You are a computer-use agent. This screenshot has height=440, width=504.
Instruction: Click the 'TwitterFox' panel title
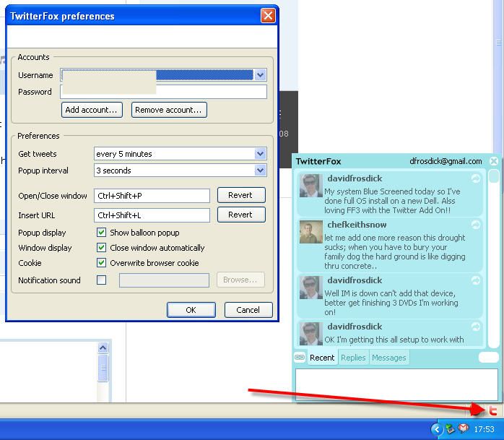(x=318, y=161)
